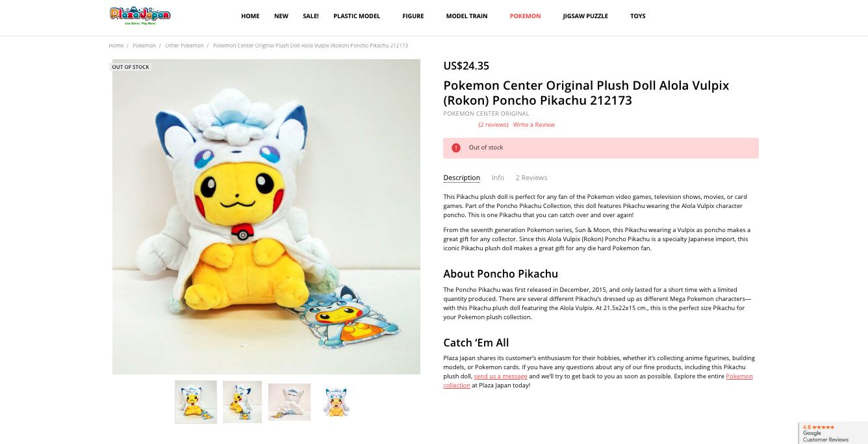The image size is (868, 444).
Task: Click the (2 reviews) link
Action: pos(493,125)
